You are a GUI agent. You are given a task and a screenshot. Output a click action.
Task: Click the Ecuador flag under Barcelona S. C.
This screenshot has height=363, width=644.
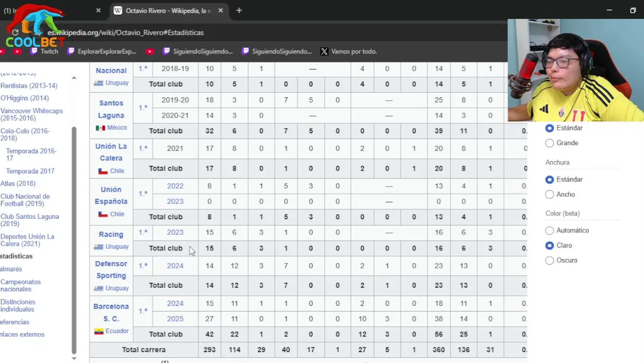point(99,331)
